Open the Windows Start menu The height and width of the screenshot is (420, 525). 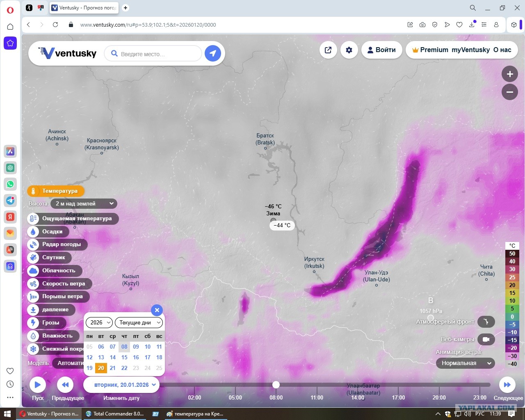point(7,414)
